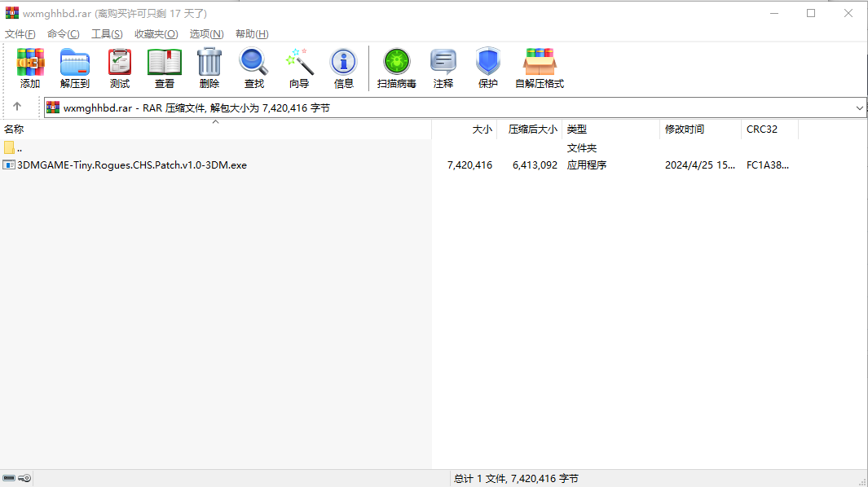
Task: Sort by Name (名称) column header
Action: coord(215,129)
